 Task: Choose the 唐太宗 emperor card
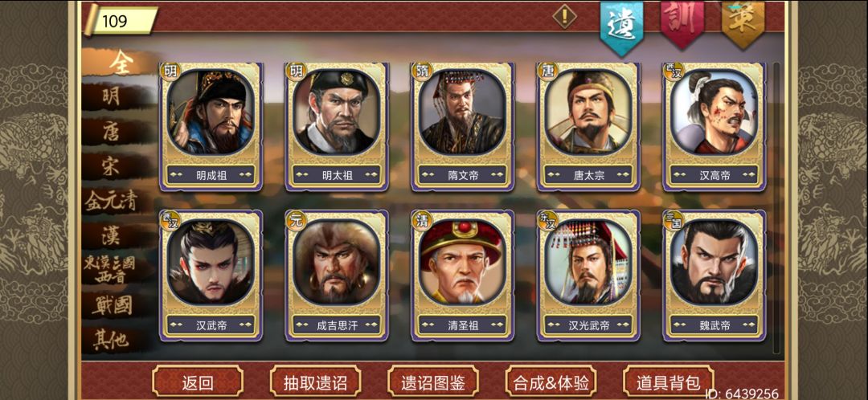click(588, 127)
